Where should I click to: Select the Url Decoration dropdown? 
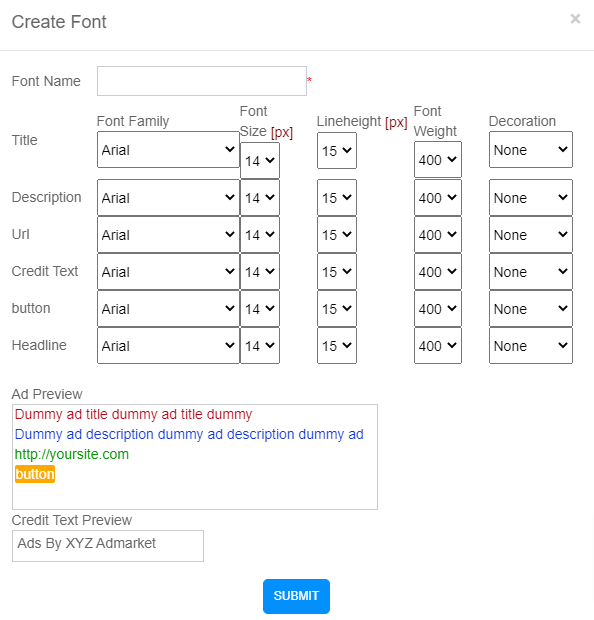click(531, 235)
